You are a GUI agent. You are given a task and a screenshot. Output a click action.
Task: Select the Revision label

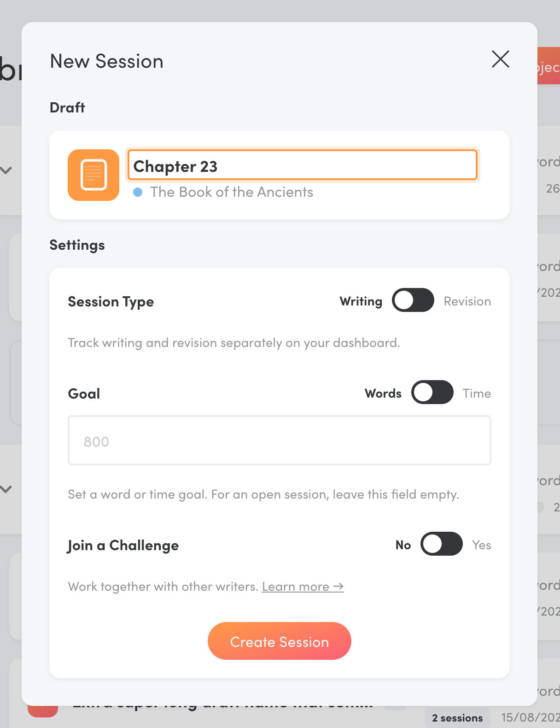(467, 301)
